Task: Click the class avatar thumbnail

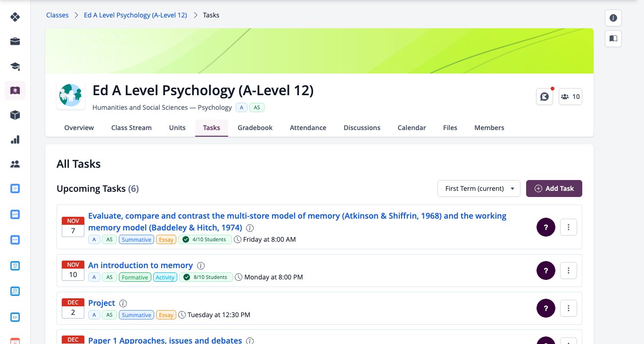Action: 71,95
